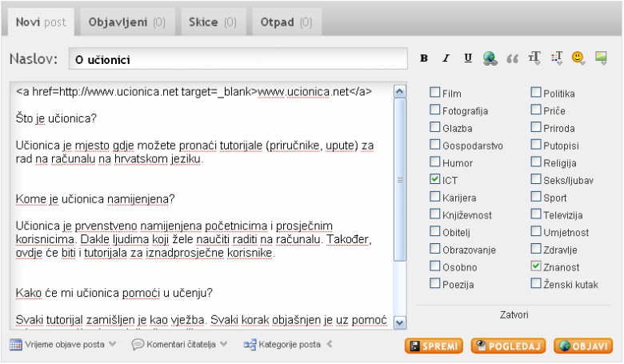Check the Ženski kutak category checkbox
The width and height of the screenshot is (624, 364).
tap(536, 283)
